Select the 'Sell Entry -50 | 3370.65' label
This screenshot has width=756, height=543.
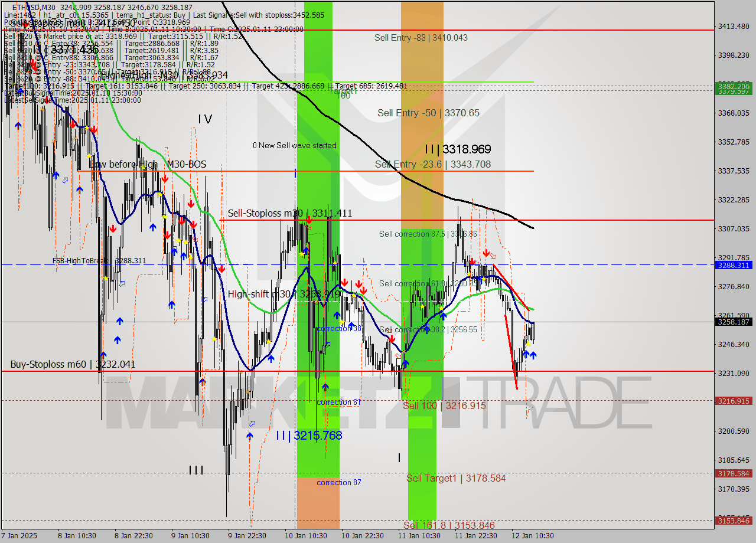(x=429, y=113)
